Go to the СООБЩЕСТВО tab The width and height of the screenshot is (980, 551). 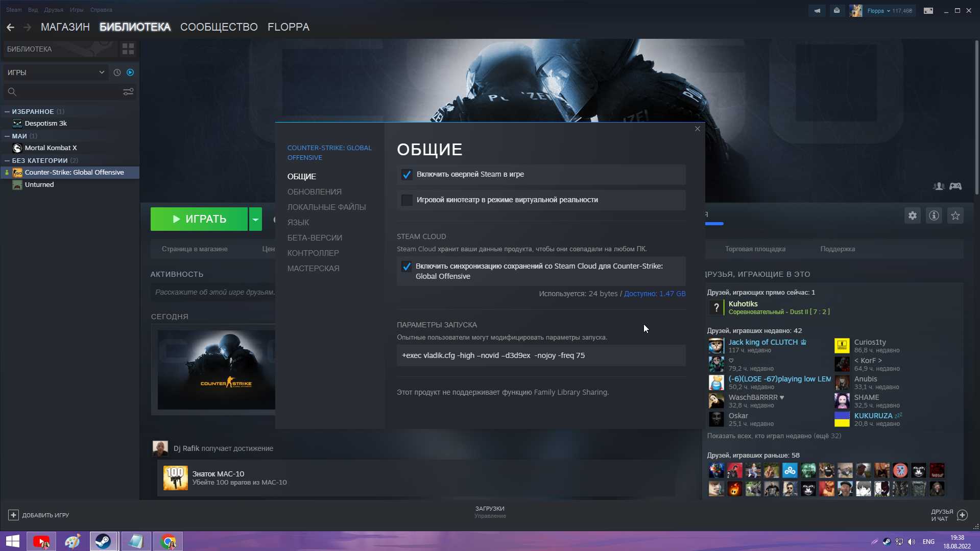(x=219, y=27)
